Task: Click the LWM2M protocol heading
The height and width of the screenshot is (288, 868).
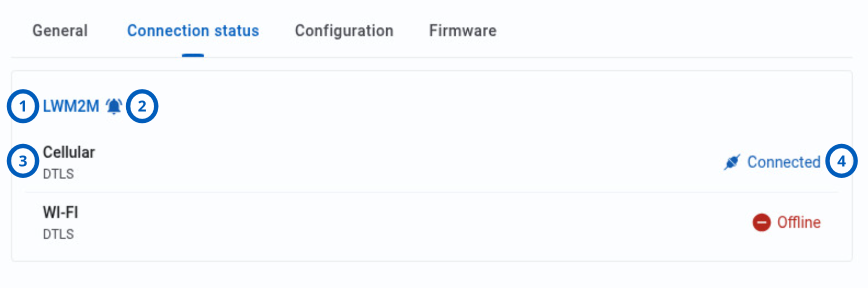Action: (71, 106)
